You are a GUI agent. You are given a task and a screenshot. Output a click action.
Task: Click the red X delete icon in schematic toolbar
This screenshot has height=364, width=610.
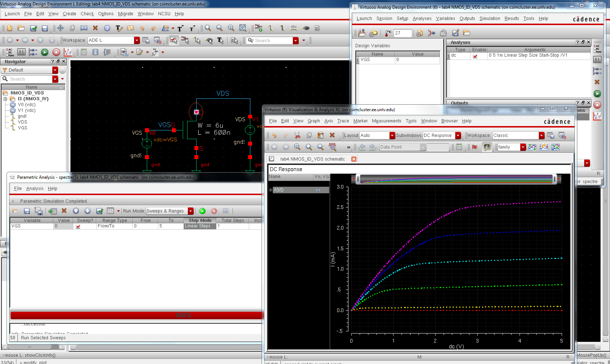click(96, 28)
